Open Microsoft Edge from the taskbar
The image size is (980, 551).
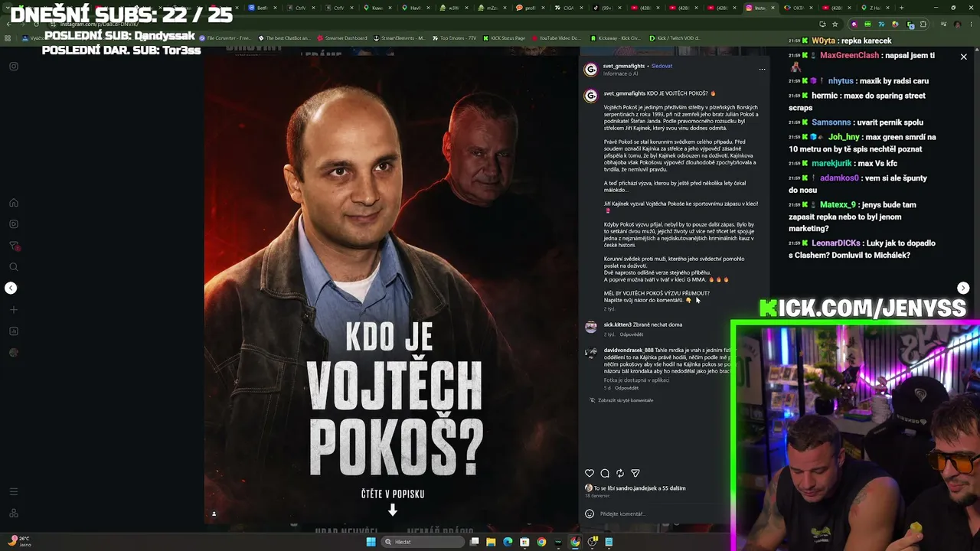[x=508, y=542]
